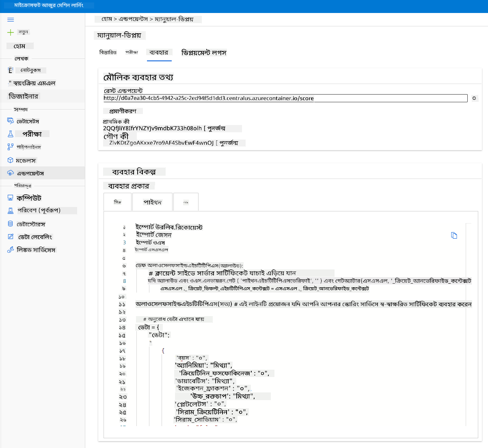Screen dimensions: 488x448
Task: Copy the REST endpoint URL icon
Action: point(474,98)
